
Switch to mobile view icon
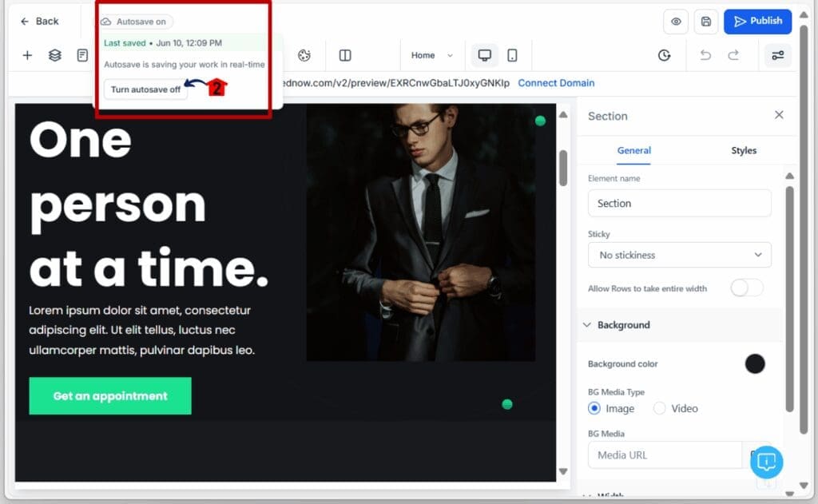(x=512, y=55)
